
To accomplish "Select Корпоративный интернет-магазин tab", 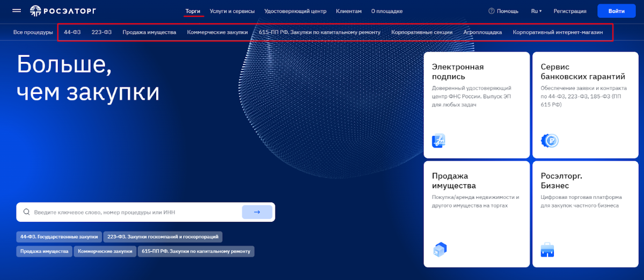I will (558, 32).
